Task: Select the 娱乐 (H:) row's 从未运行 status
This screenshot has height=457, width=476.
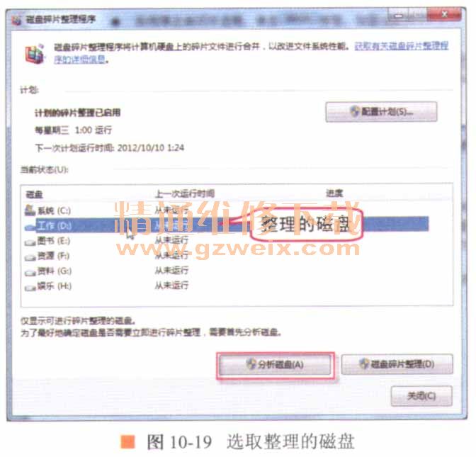Action: [172, 286]
